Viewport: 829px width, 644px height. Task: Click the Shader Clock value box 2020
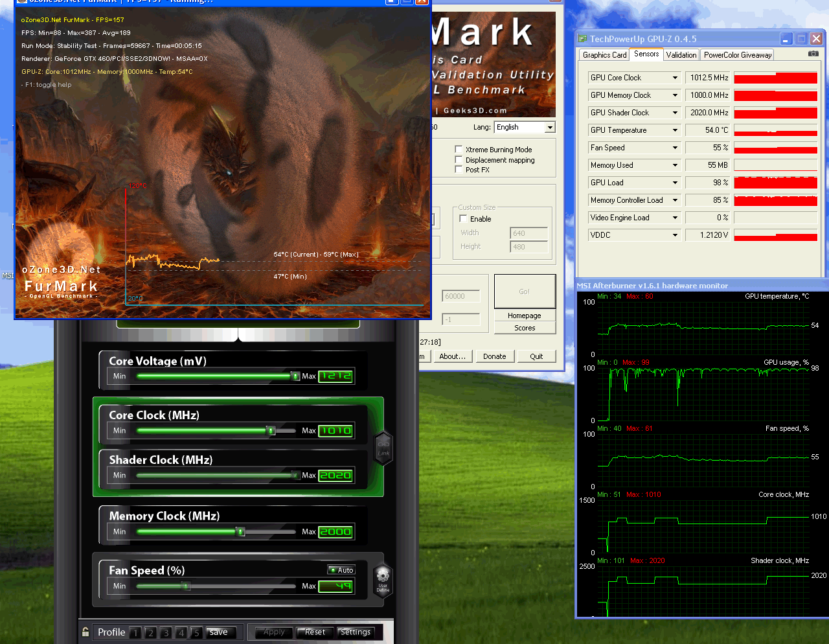point(335,475)
